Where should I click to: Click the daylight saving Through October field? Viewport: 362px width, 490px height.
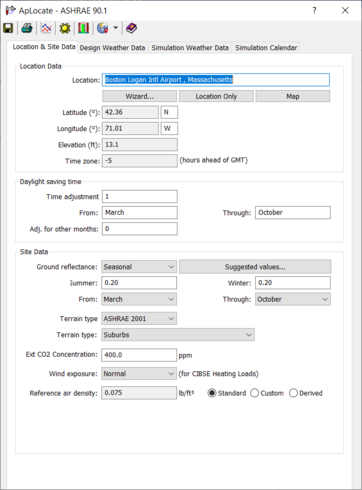point(293,213)
